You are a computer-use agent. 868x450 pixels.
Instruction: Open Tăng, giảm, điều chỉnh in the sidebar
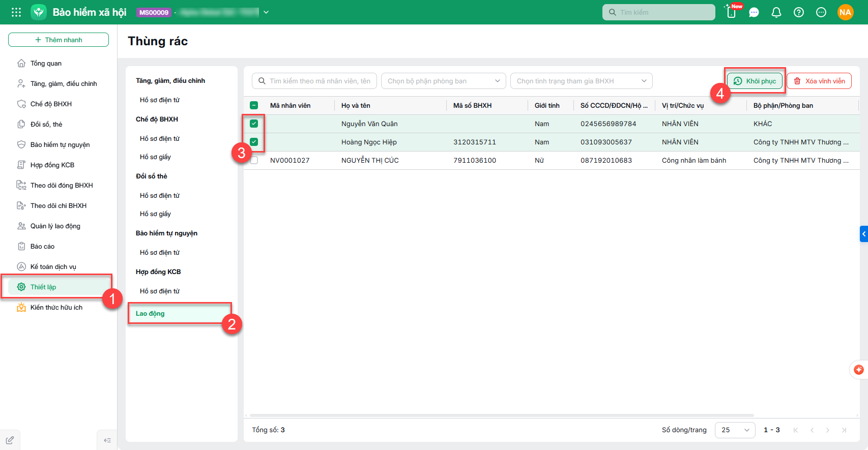[x=59, y=83]
